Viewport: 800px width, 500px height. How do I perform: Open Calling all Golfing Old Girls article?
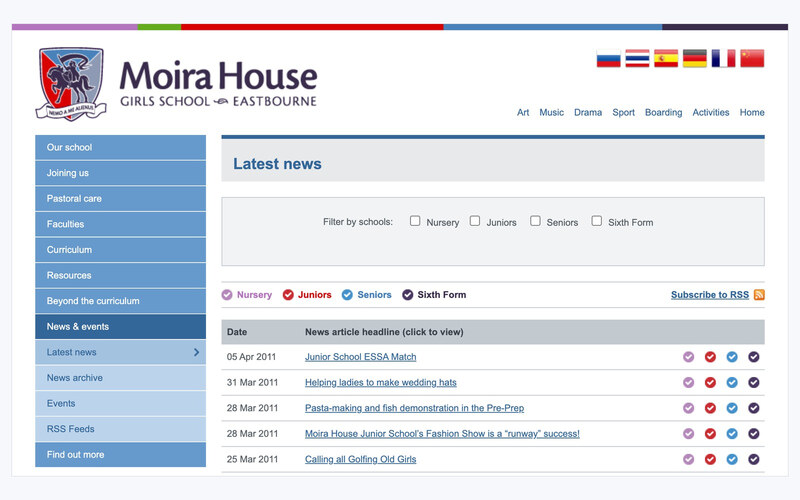361,459
